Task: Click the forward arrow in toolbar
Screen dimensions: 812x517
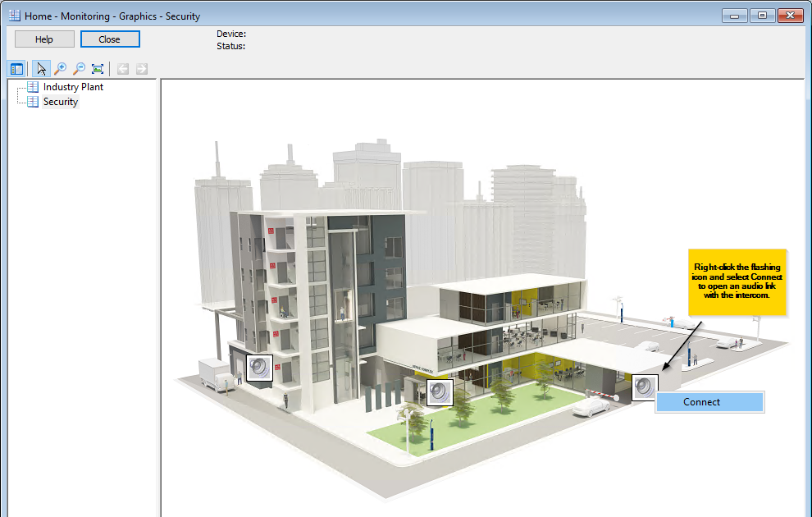Action: point(142,69)
